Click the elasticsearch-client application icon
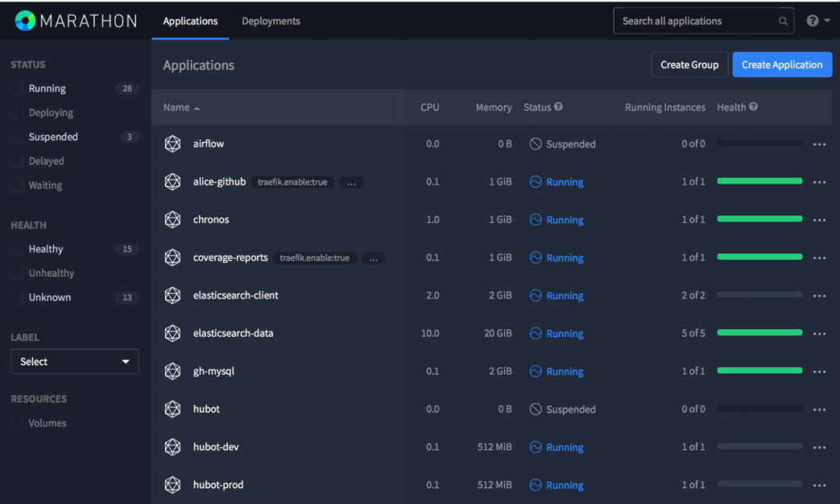 [173, 295]
